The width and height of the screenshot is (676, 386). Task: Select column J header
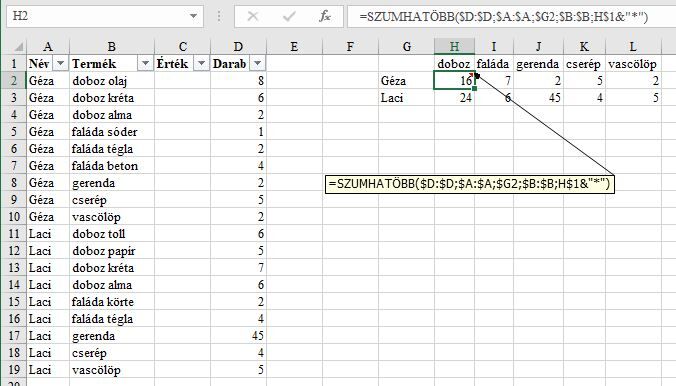pos(538,46)
